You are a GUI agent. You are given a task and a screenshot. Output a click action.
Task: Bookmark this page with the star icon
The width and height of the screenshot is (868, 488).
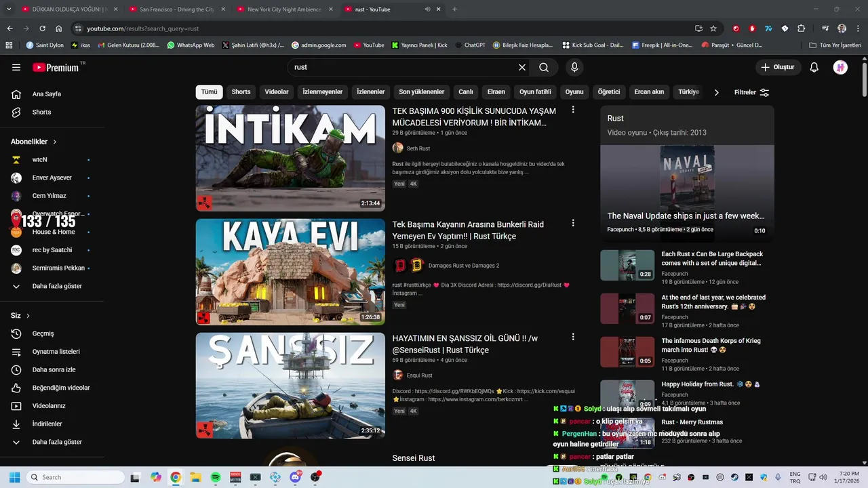tap(713, 28)
